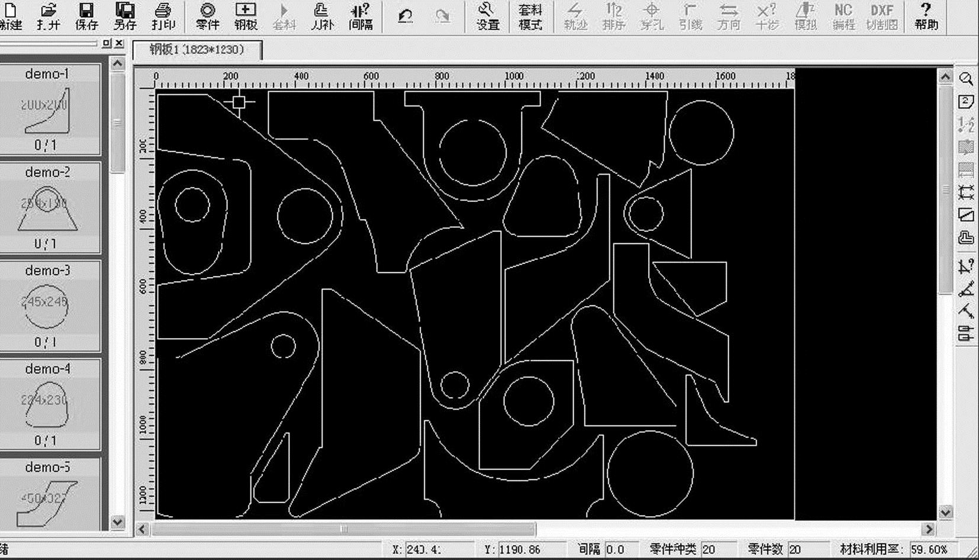Image resolution: width=979 pixels, height=560 pixels.
Task: Open 间隔 spacing tool
Action: tap(360, 16)
